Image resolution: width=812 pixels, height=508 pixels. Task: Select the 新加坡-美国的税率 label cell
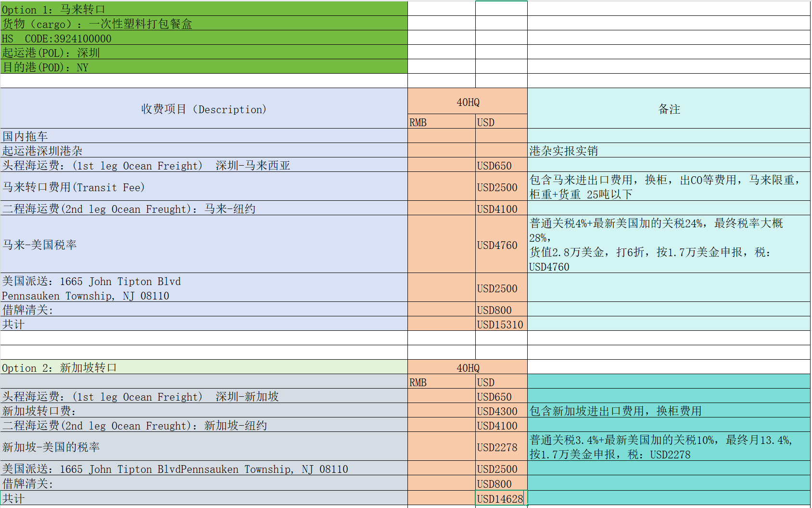click(203, 447)
